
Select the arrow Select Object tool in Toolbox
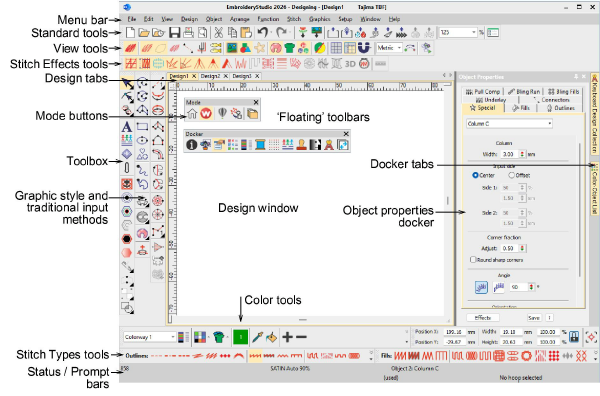pos(127,84)
